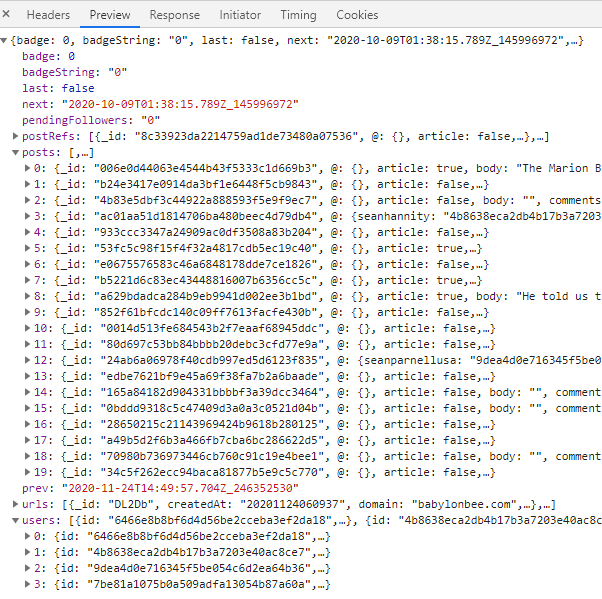
Task: Expand post 0 with id 006e0d44
Action: (28, 168)
